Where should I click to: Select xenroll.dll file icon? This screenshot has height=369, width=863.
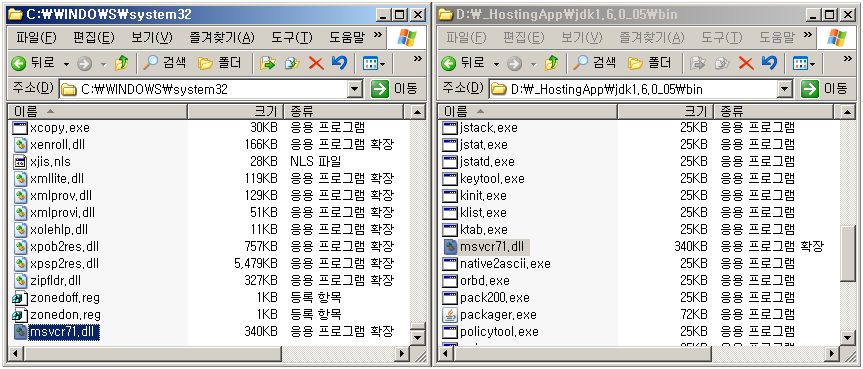pyautogui.click(x=20, y=145)
